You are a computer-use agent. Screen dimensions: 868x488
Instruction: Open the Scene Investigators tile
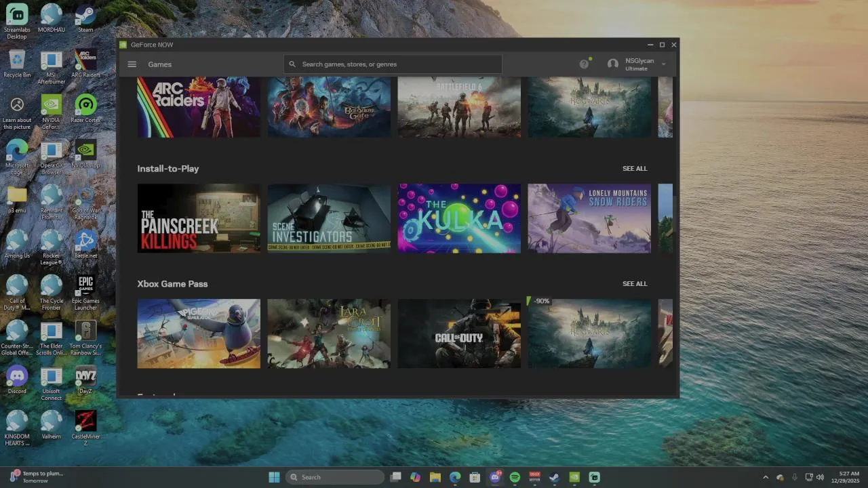(329, 218)
